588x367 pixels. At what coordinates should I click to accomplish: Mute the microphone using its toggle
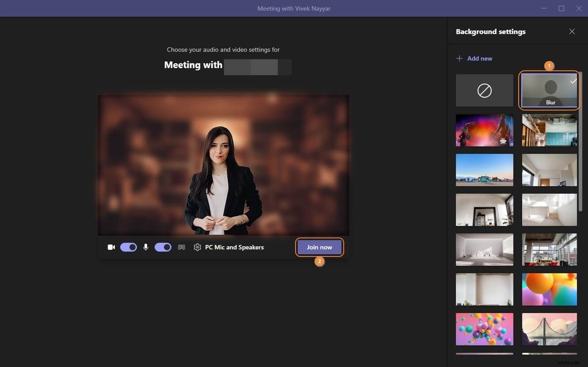[163, 247]
